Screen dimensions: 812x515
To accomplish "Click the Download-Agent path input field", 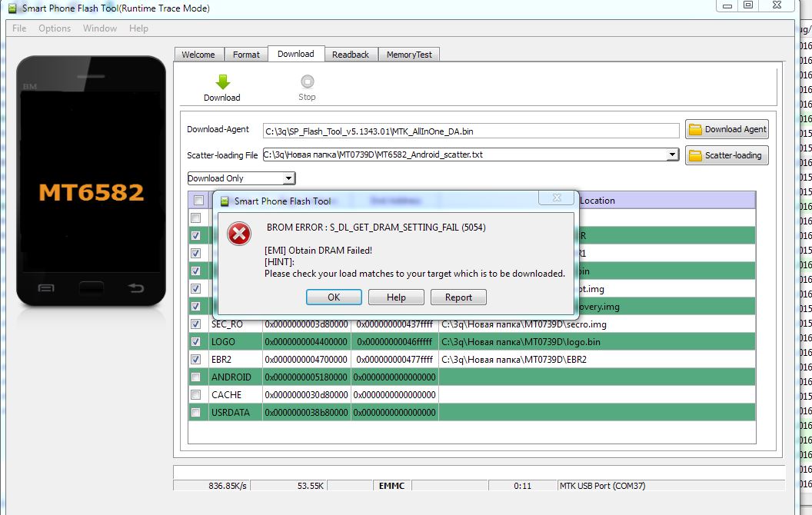I will 471,131.
